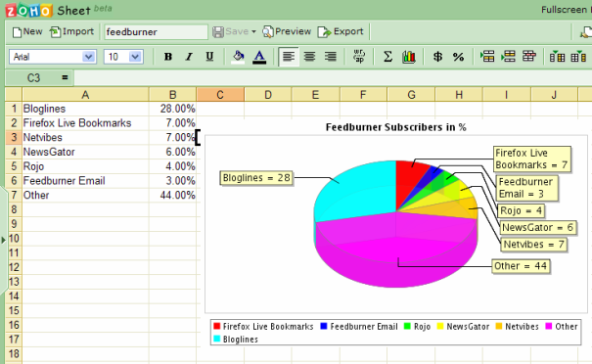Right align the cell text
Image resolution: width=592 pixels, height=364 pixels.
coord(331,57)
